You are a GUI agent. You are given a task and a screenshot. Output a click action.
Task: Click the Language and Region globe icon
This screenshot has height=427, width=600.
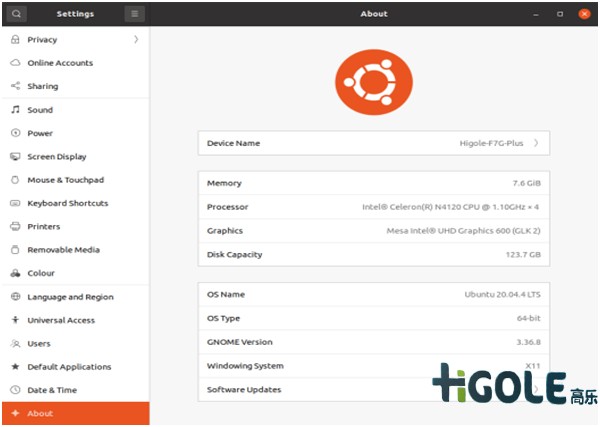coord(16,297)
